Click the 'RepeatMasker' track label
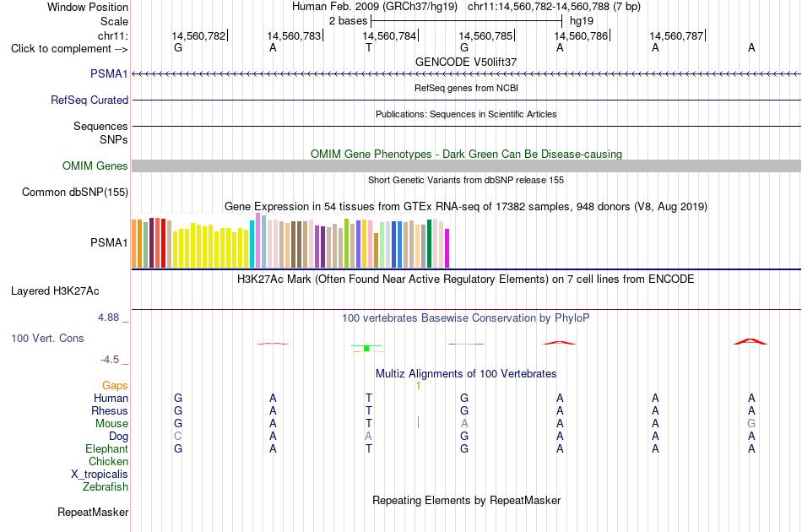This screenshot has width=802, height=532. (93, 512)
